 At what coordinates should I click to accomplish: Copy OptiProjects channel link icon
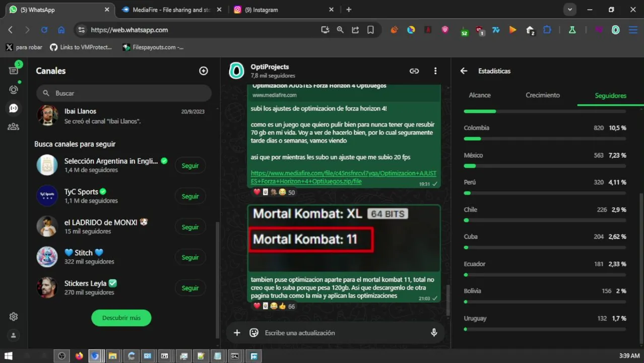(414, 71)
